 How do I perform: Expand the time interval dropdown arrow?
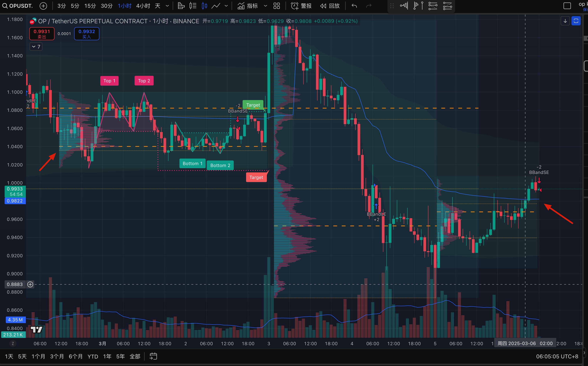pos(167,6)
